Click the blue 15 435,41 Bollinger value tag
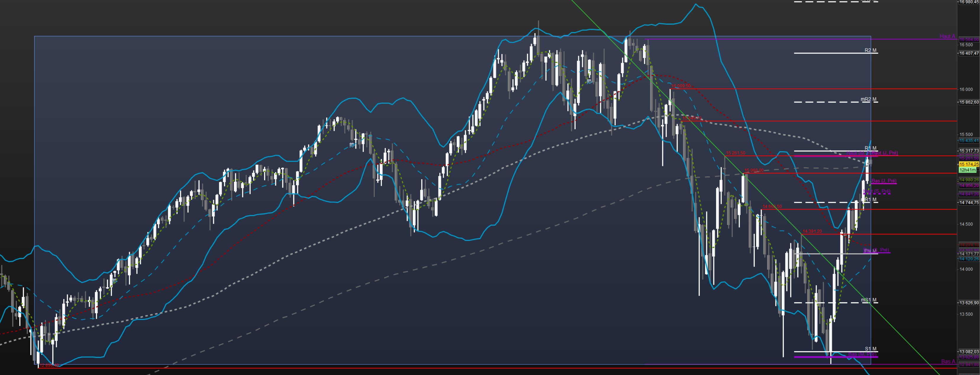The width and height of the screenshot is (980, 375). pyautogui.click(x=968, y=141)
